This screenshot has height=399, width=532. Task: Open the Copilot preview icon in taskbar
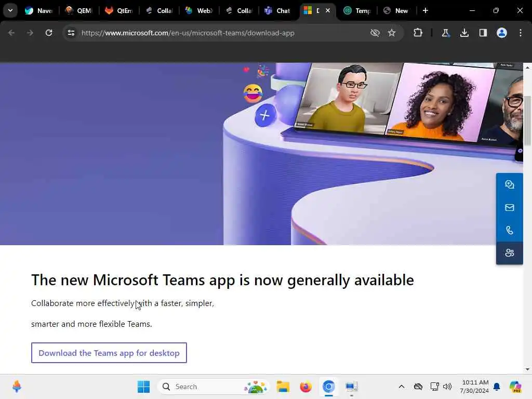click(515, 387)
